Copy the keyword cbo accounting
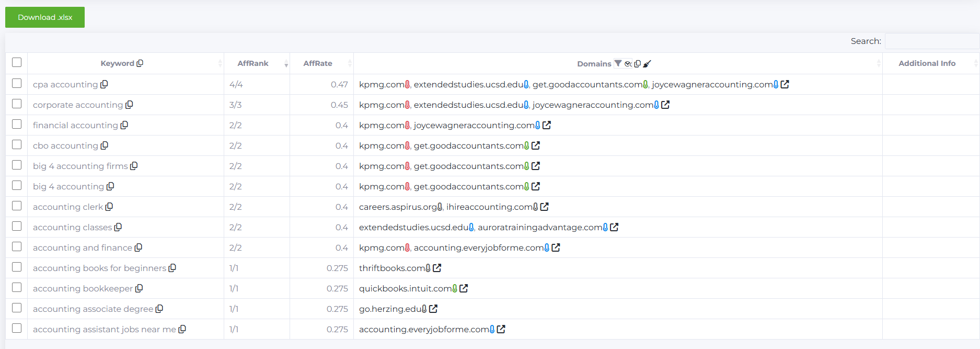Screen dimensions: 980x349 point(105,145)
